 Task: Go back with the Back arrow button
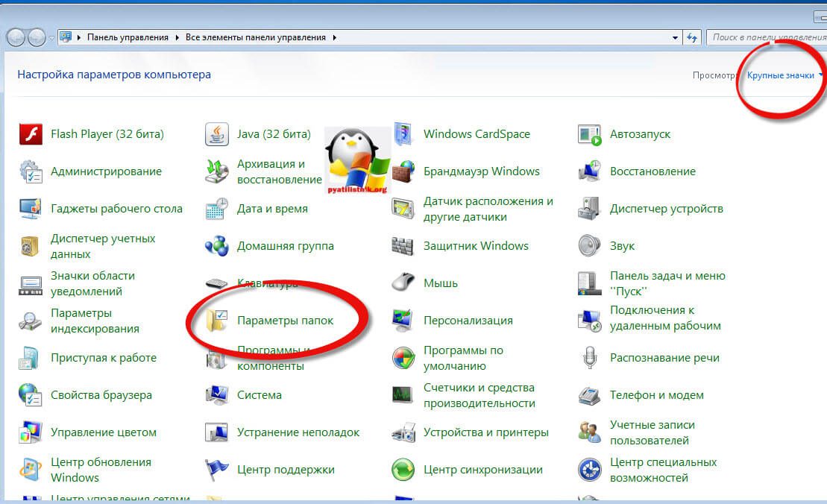pos(16,37)
